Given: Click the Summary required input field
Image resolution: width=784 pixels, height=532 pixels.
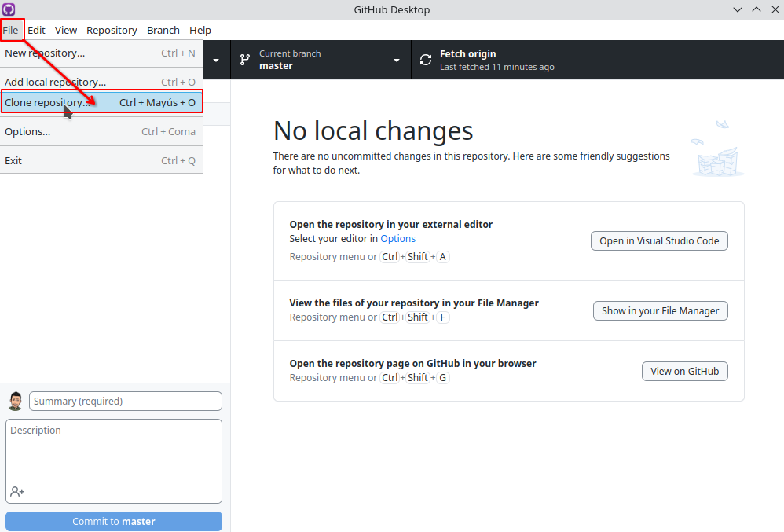Looking at the screenshot, I should point(125,401).
